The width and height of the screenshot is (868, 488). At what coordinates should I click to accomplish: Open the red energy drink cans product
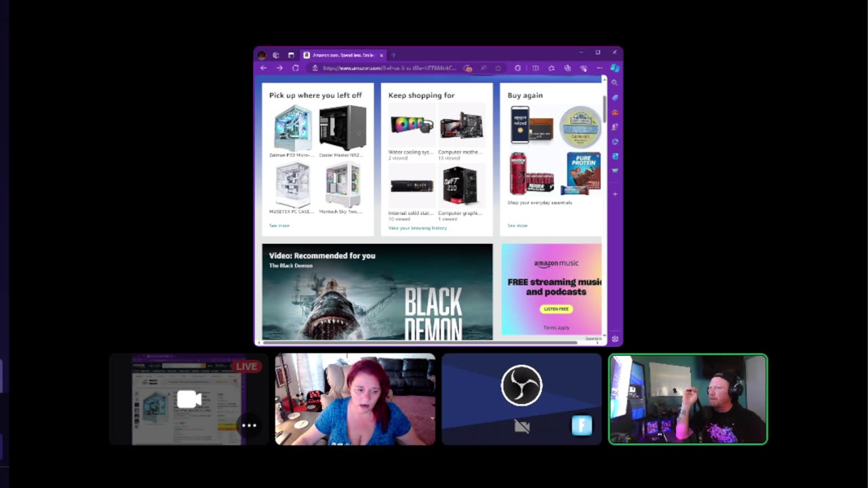(531, 174)
